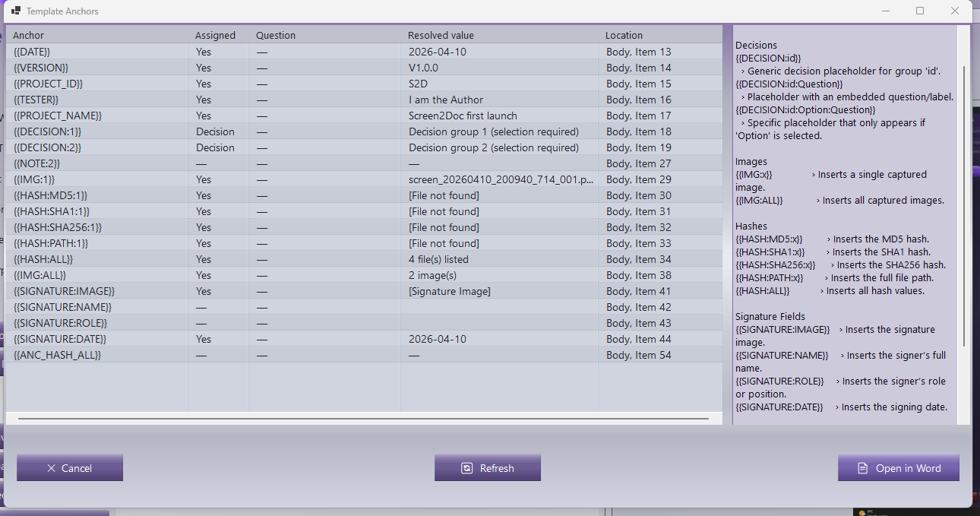980x516 pixels.
Task: Click the 'Hashes' heading in help panel
Action: 751,226
